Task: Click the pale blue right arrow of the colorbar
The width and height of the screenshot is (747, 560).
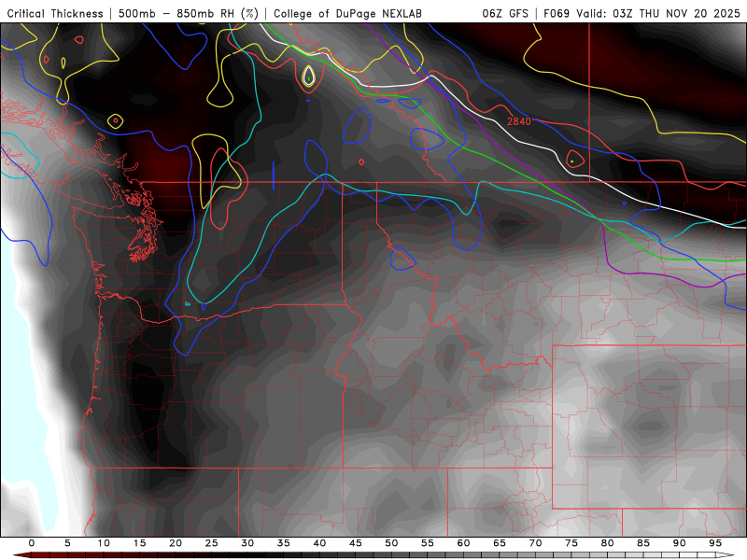Action: [x=725, y=555]
